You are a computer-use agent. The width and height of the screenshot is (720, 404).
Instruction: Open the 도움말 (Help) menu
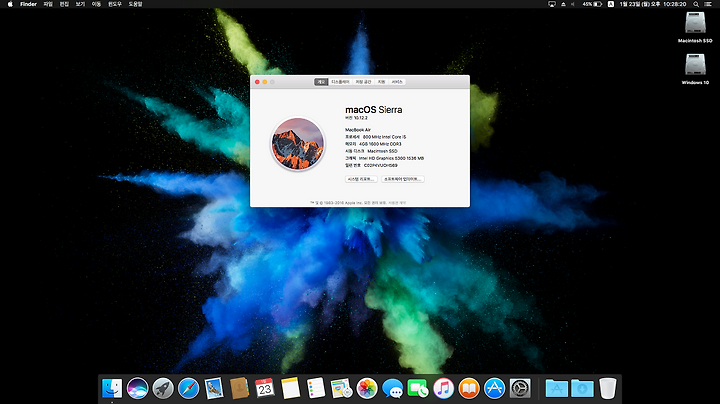[x=135, y=4]
